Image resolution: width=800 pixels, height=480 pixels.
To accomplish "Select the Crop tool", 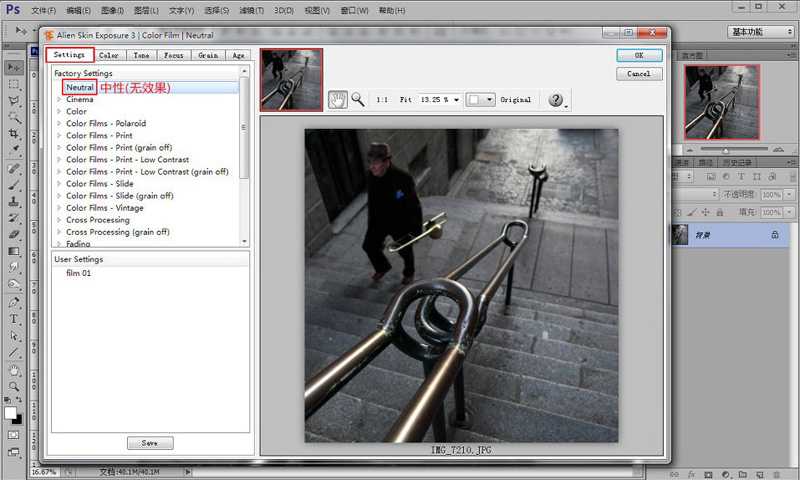I will click(x=14, y=134).
